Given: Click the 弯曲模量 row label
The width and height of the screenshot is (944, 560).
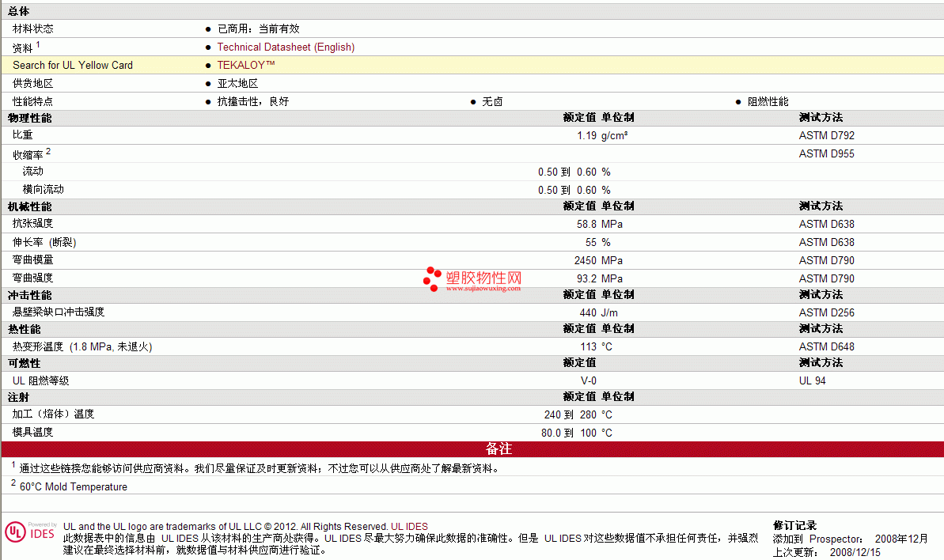Looking at the screenshot, I should click(33, 260).
